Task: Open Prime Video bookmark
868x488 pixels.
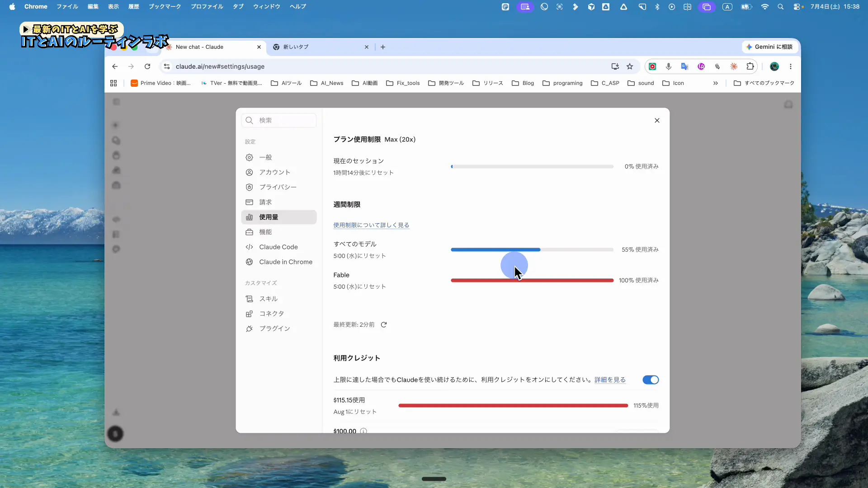Action: tap(160, 83)
